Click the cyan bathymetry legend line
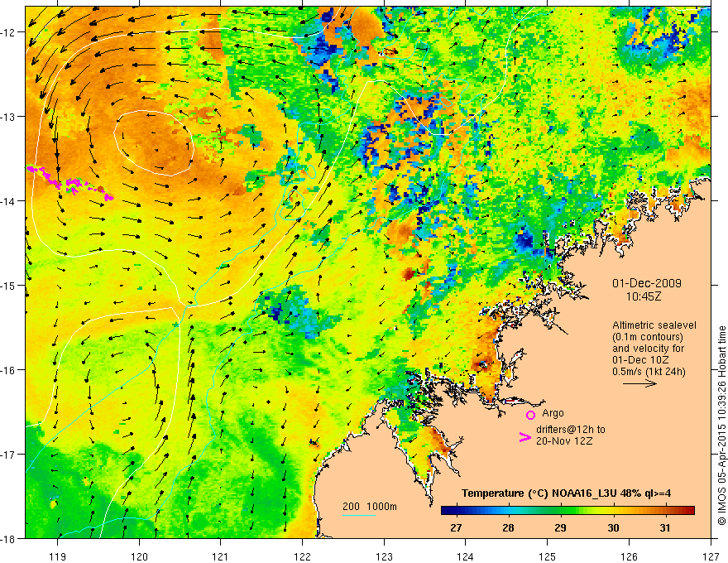Viewport: 728px width, 563px height. point(359,515)
